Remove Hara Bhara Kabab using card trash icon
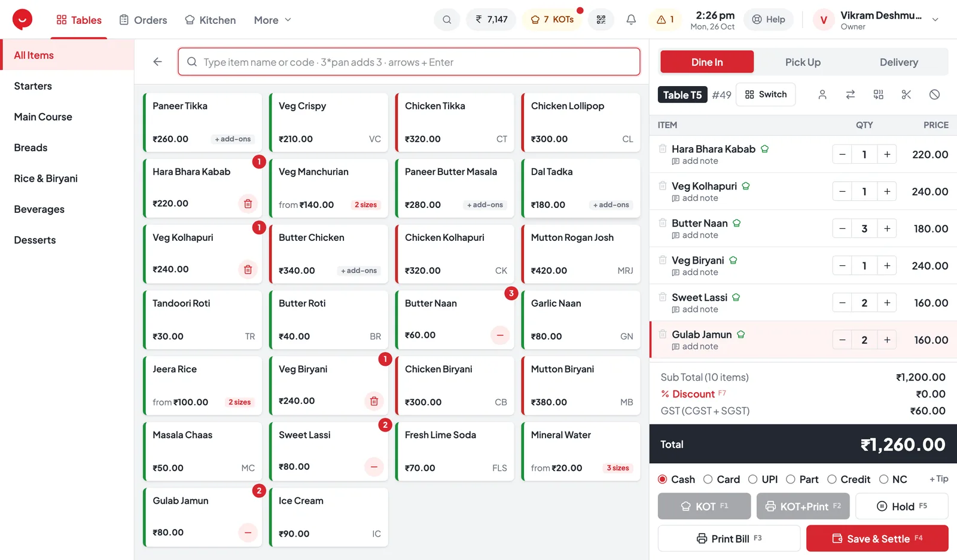This screenshot has width=957, height=560. (x=248, y=204)
